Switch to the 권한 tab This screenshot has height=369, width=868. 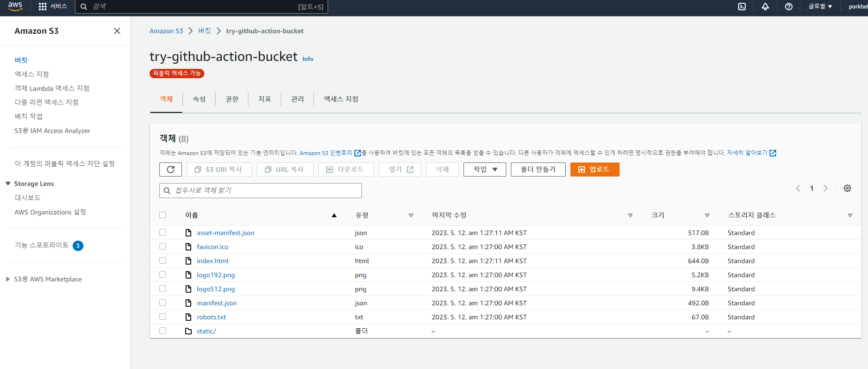coord(232,99)
